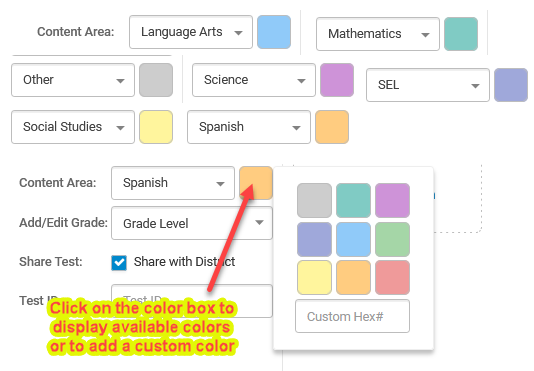Open the Science dropdown
Image resolution: width=534 pixels, height=371 pixels.
pyautogui.click(x=254, y=80)
